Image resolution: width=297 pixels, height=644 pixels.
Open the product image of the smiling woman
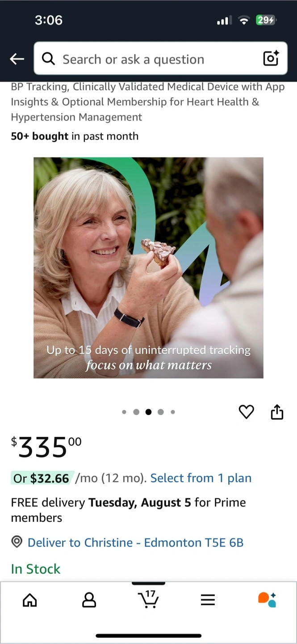coord(148,267)
